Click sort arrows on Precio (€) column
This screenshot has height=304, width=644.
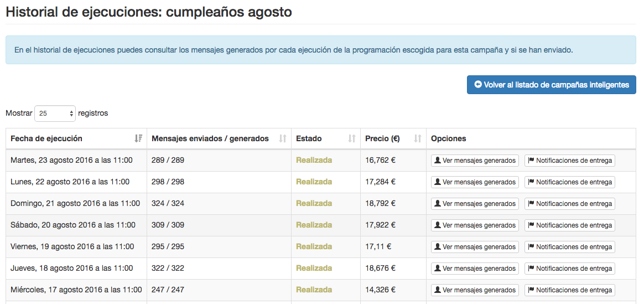point(418,138)
